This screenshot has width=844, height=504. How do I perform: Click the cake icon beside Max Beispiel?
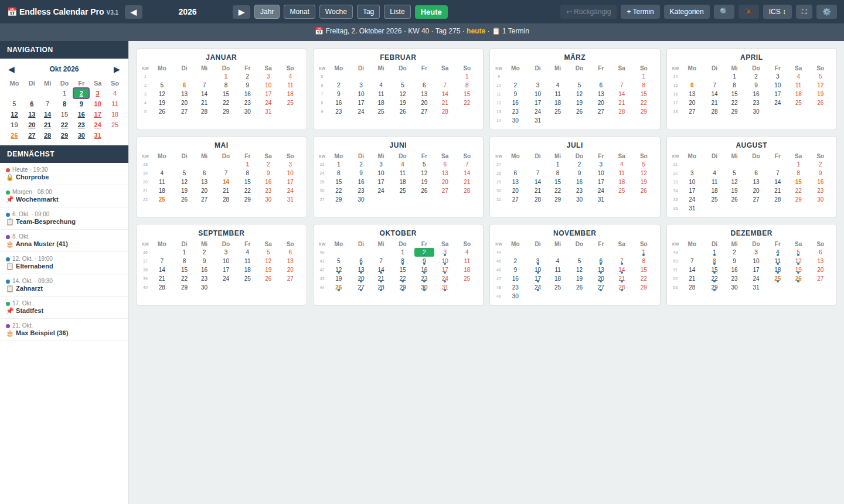pyautogui.click(x=9, y=333)
